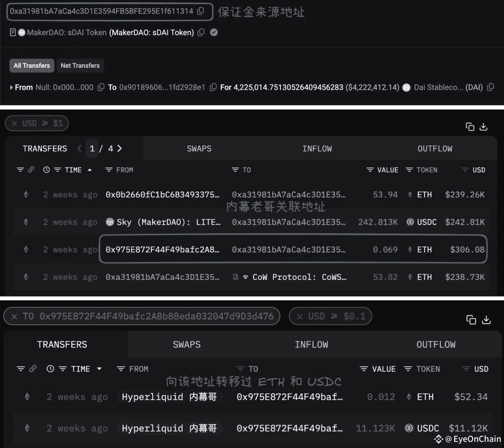Click Hyperliquid 内幕哥 sender on $11.12K row
This screenshot has height=448, width=504.
169,428
